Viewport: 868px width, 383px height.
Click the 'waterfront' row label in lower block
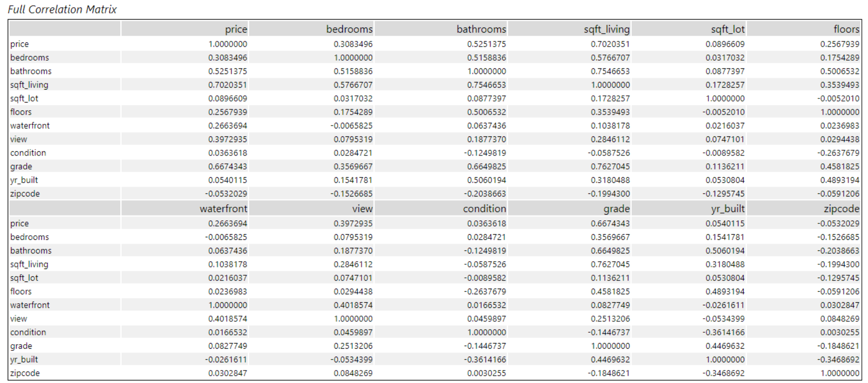point(30,305)
